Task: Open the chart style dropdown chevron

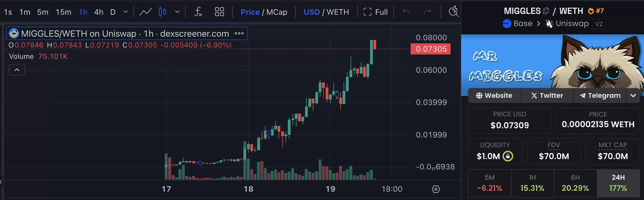Action: (x=177, y=12)
